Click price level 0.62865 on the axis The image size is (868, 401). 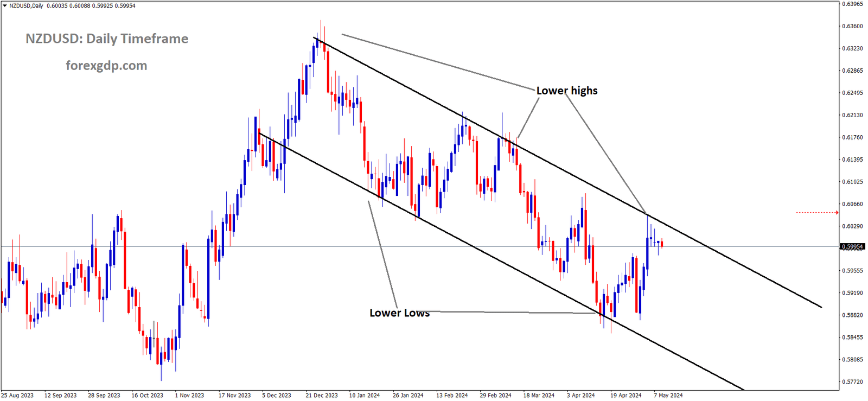pos(852,71)
